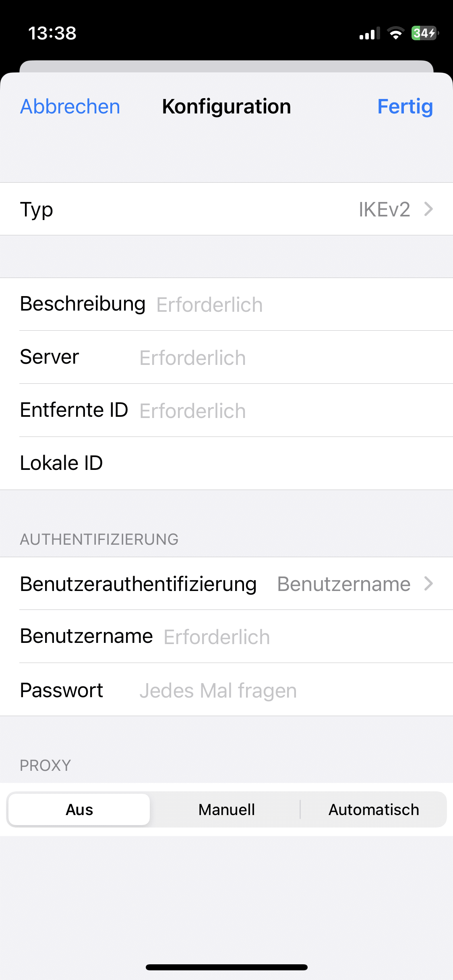Select the Aus proxy option
Image resolution: width=453 pixels, height=980 pixels.
[79, 809]
